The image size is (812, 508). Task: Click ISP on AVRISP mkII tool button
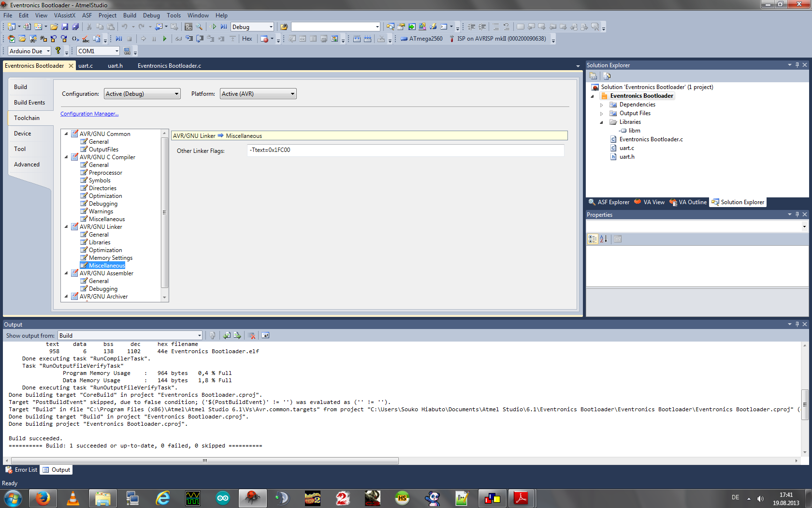tap(497, 39)
